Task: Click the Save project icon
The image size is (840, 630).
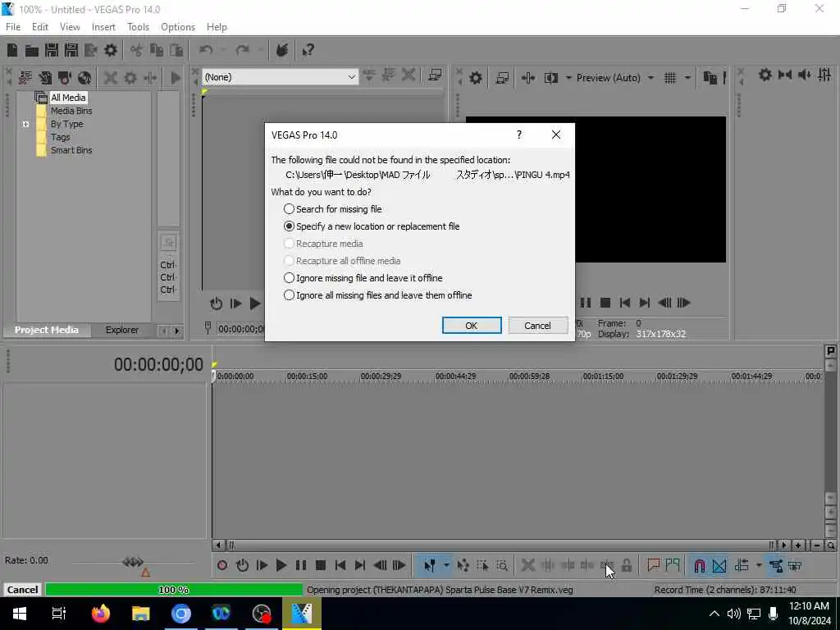Action: pyautogui.click(x=52, y=50)
